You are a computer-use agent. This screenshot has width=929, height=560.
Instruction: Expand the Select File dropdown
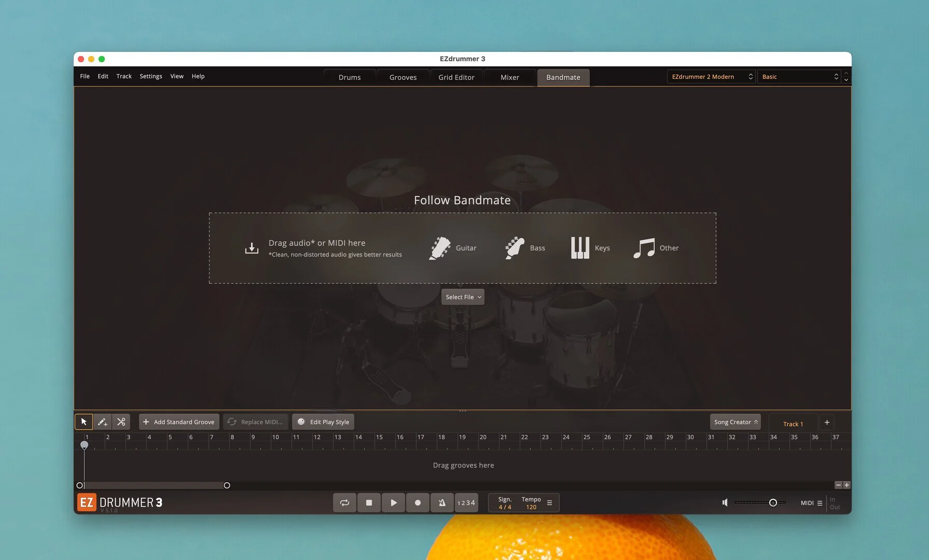(463, 297)
